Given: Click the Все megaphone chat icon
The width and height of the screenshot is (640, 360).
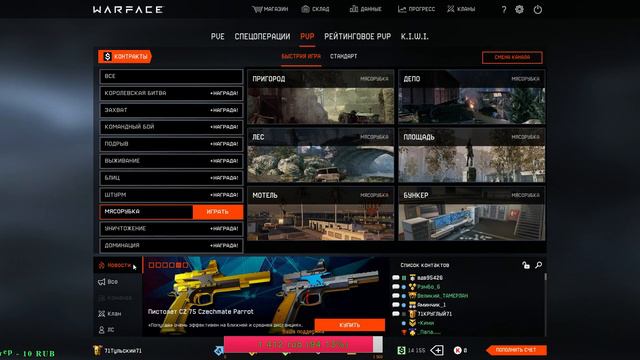Looking at the screenshot, I should pyautogui.click(x=102, y=282).
